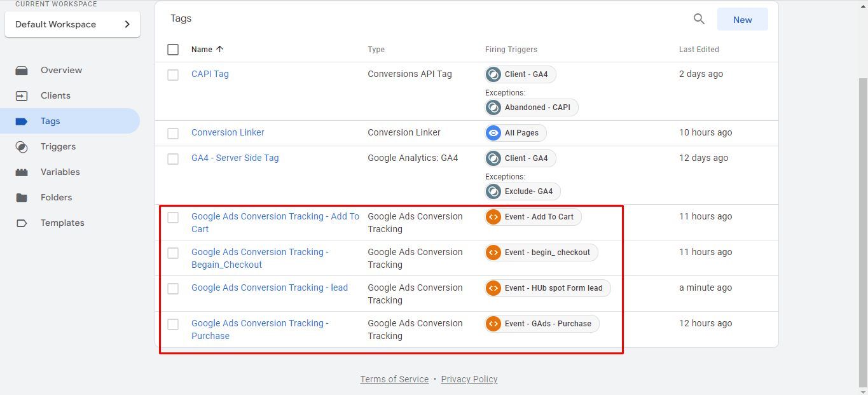Click the '2 days ago' last edited cell
This screenshot has width=868, height=395.
pos(701,74)
